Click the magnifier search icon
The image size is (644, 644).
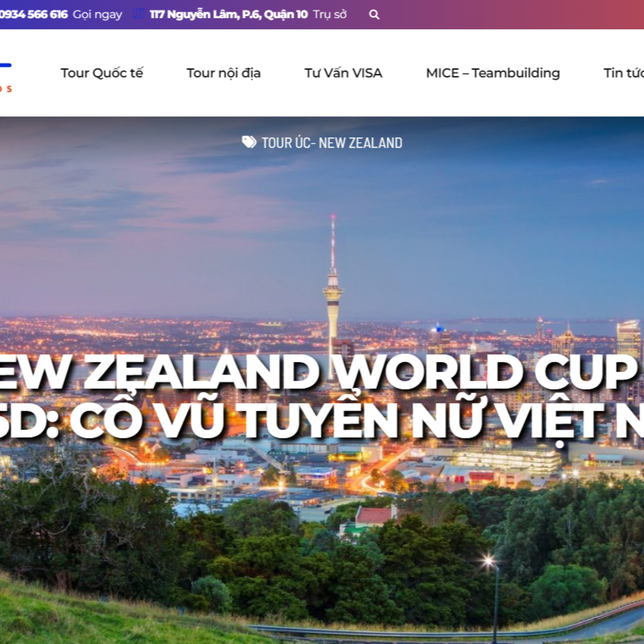374,15
